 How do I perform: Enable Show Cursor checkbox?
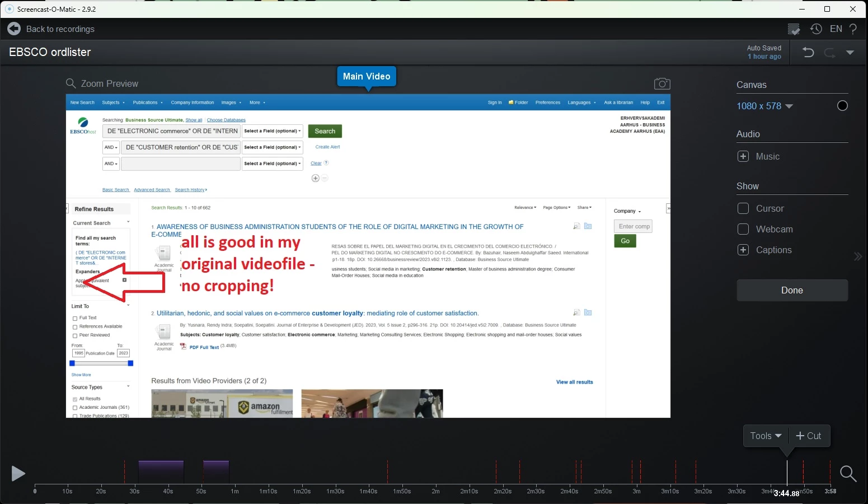coord(743,208)
